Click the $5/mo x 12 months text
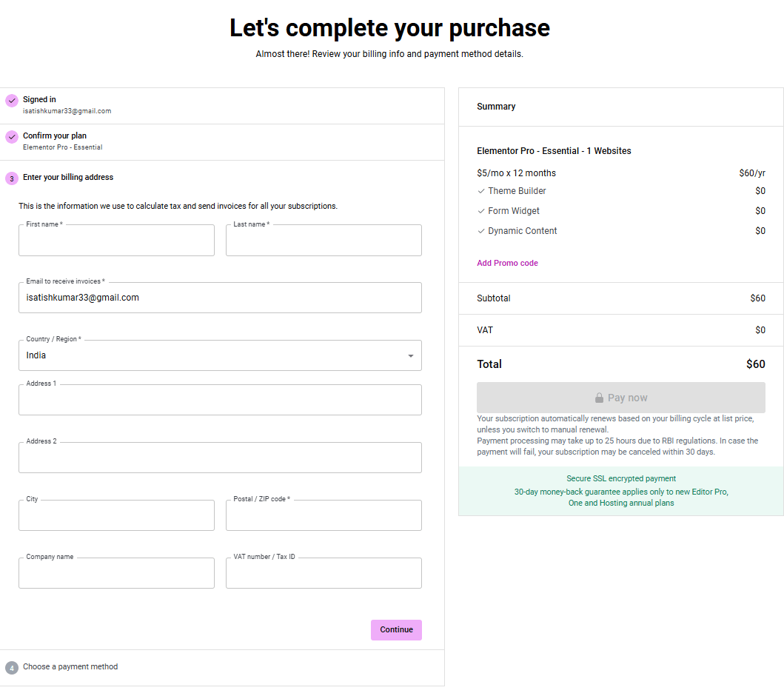Screen dimensions: 784x696 pyautogui.click(x=517, y=173)
